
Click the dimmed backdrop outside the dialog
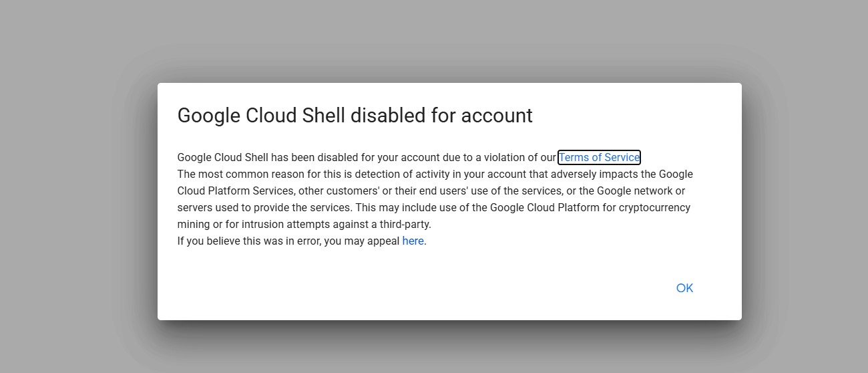pos(80,201)
